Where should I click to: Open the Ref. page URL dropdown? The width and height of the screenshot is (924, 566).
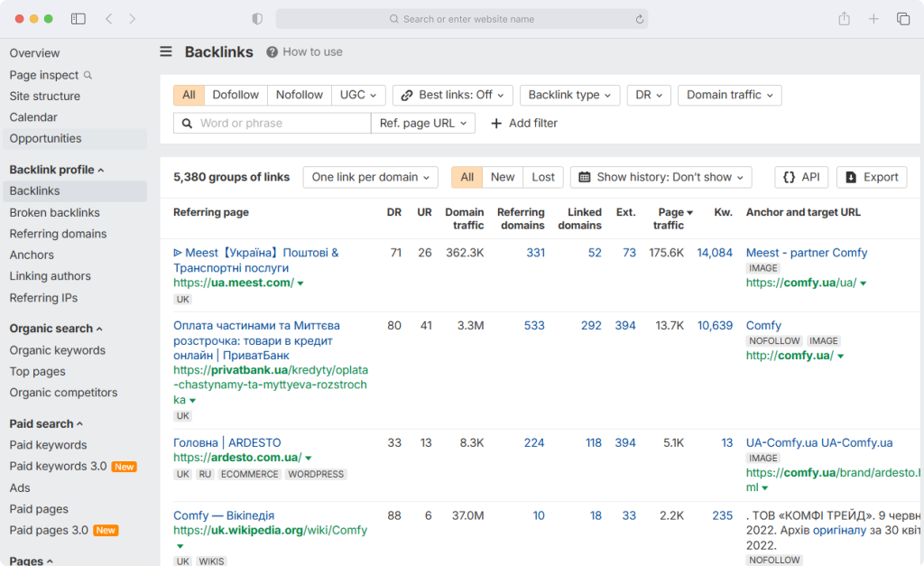pyautogui.click(x=423, y=124)
